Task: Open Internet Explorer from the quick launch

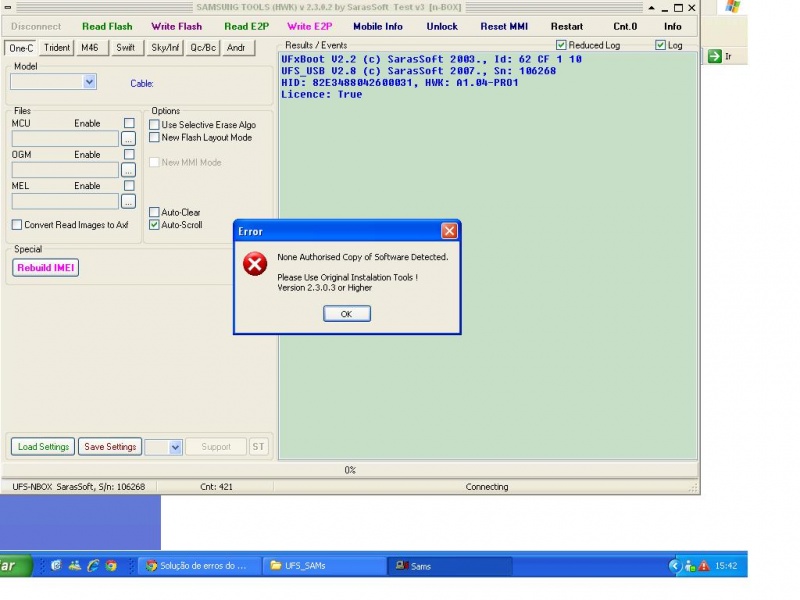Action: coord(93,565)
